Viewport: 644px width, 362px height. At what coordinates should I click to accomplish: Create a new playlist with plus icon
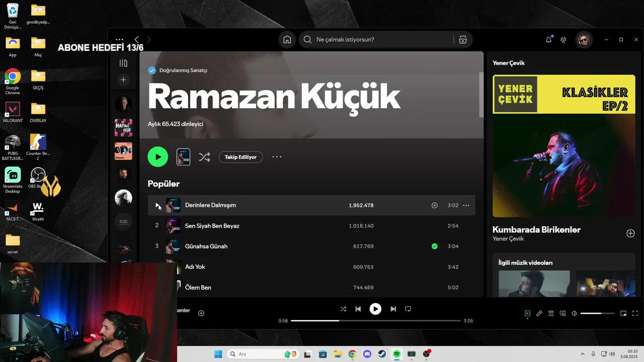(123, 79)
